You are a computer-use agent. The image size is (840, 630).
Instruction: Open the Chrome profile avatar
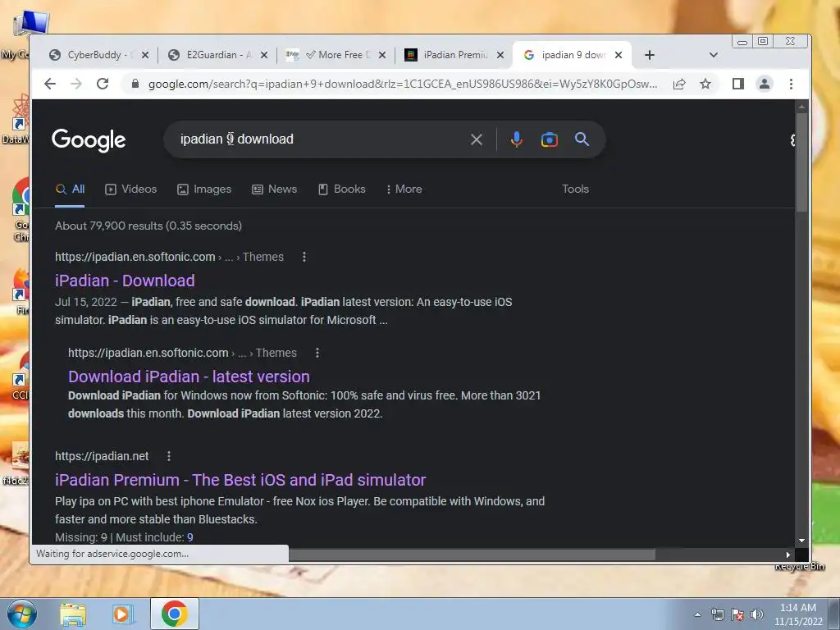(x=765, y=84)
